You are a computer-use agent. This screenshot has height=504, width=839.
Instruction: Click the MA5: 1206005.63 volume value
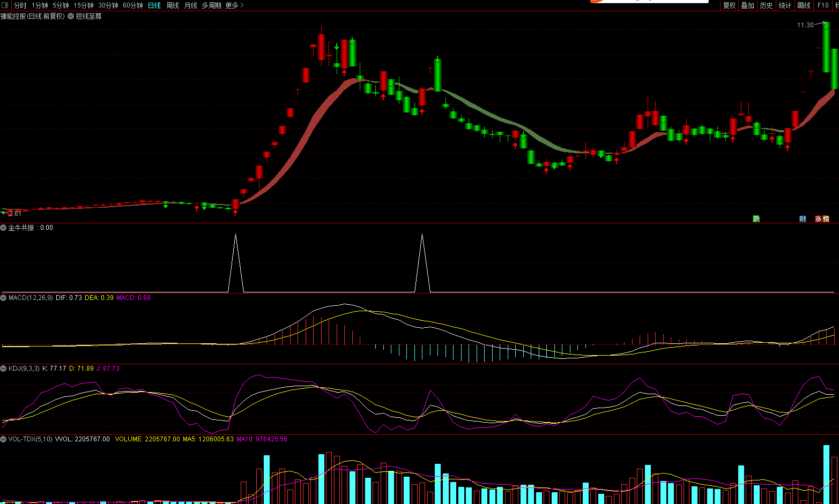[208, 439]
